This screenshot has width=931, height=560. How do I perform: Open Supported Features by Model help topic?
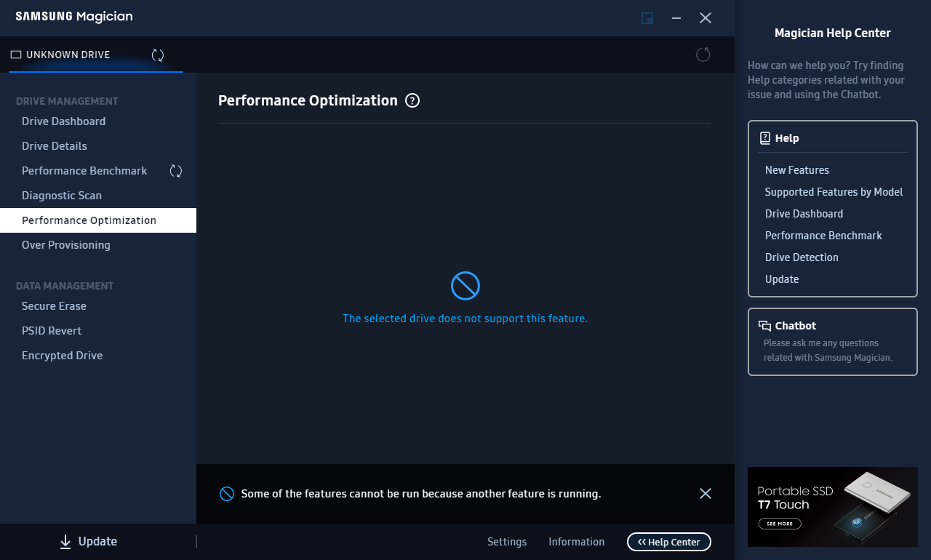834,192
